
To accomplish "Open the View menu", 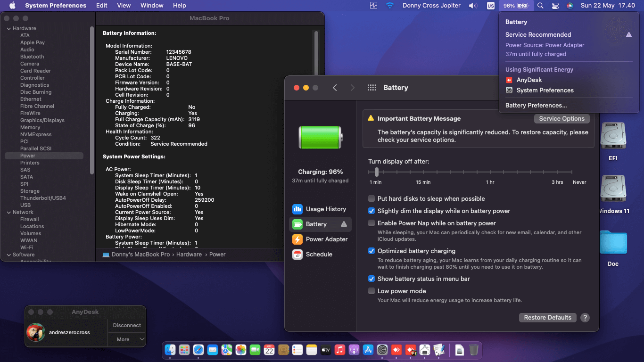I will (124, 6).
